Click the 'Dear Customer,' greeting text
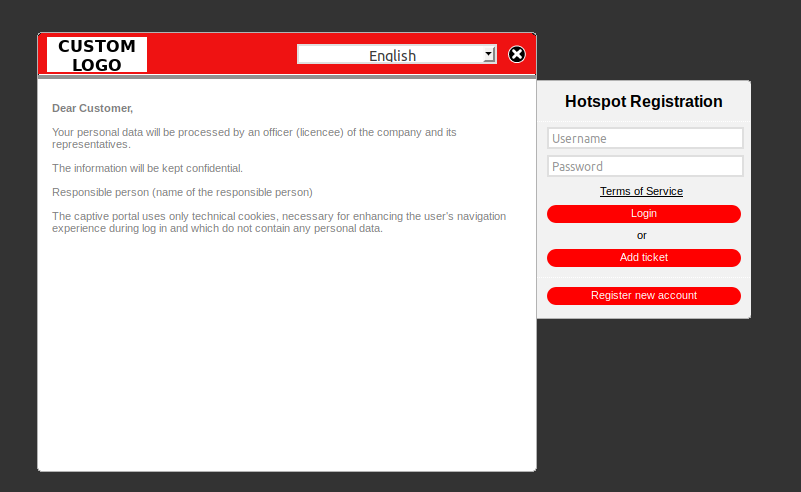The width and height of the screenshot is (801, 492). pos(92,108)
